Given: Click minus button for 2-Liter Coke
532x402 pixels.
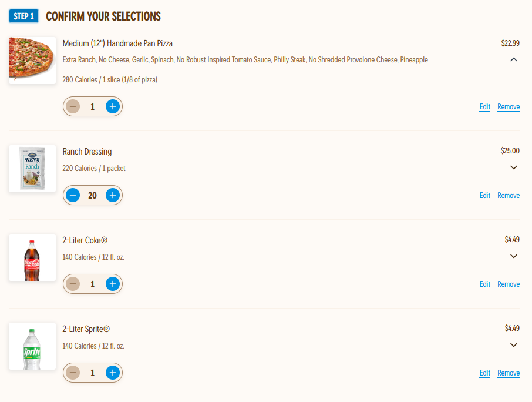Looking at the screenshot, I should click(73, 284).
